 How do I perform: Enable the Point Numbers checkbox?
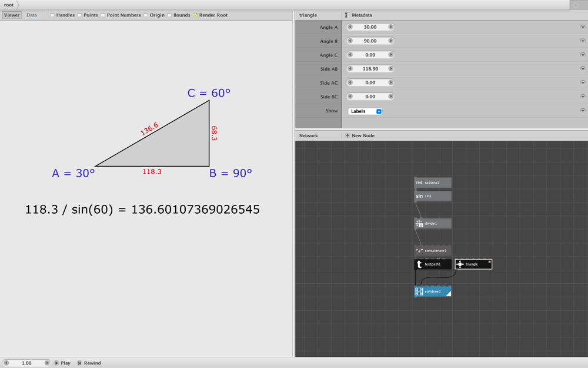tap(103, 15)
